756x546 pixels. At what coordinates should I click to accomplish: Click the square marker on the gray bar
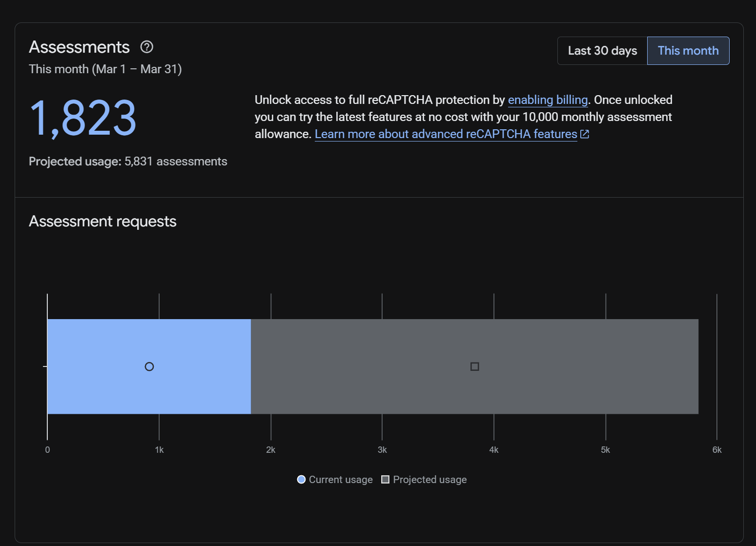(474, 366)
